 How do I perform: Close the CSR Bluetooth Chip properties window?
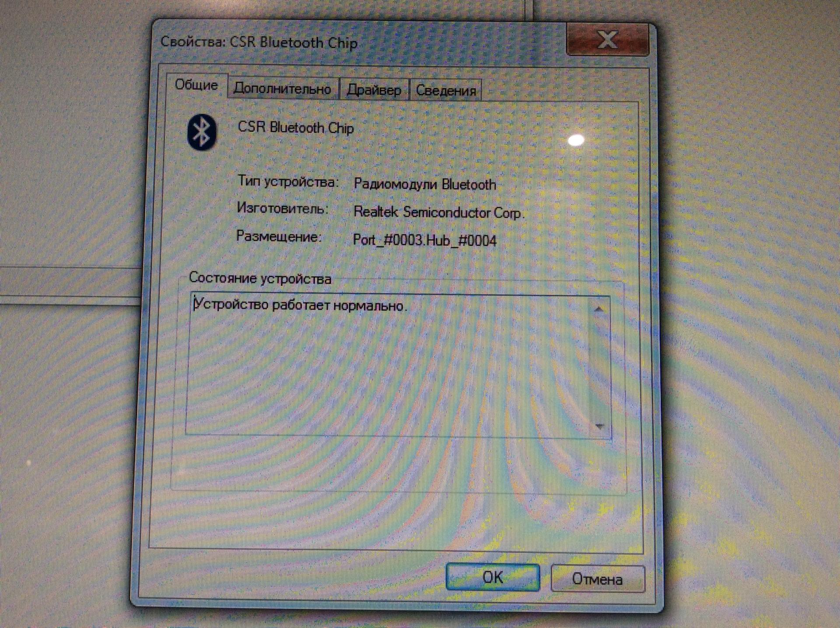[x=607, y=40]
